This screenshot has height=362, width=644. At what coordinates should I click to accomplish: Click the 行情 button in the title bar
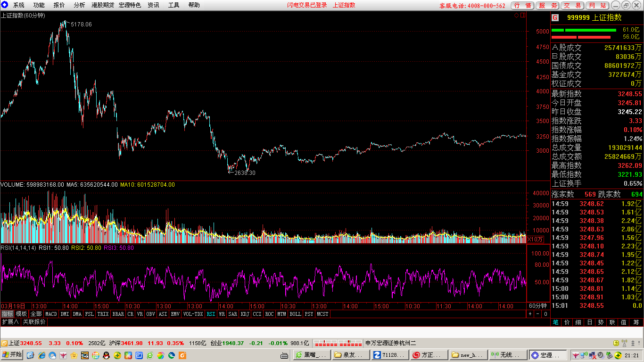(x=523, y=6)
